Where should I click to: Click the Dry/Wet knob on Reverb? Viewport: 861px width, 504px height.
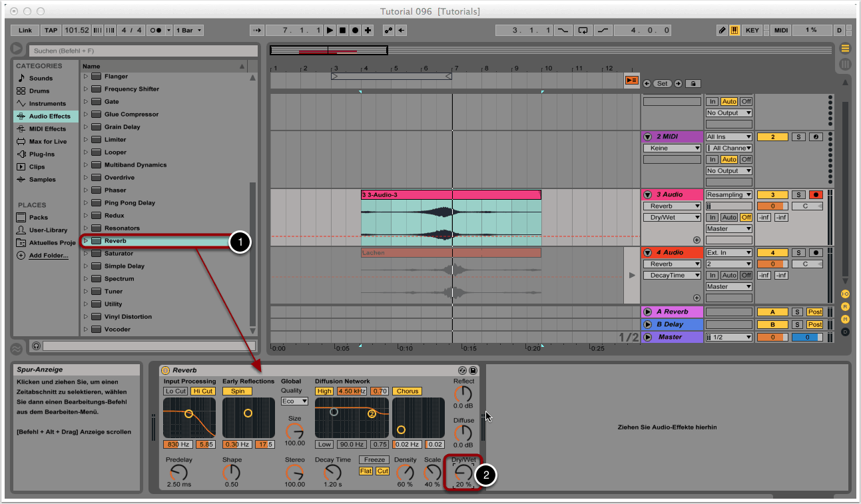(462, 471)
